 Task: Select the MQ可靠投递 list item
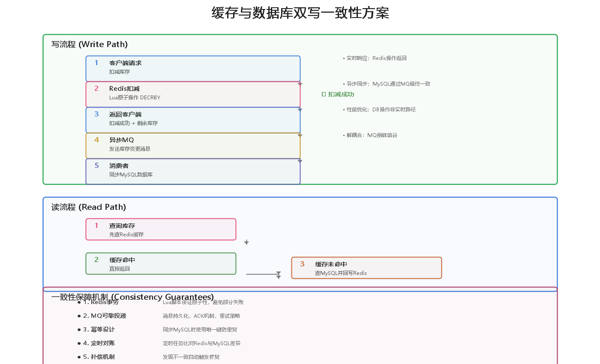pos(105,316)
